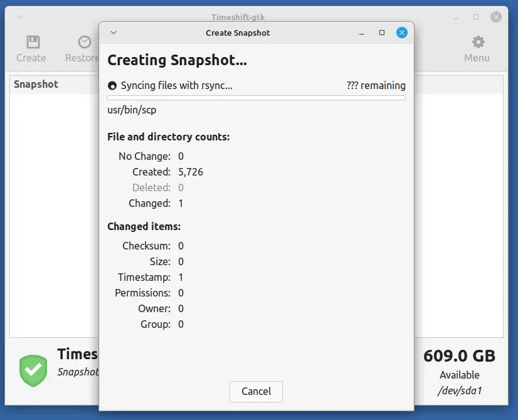Click the Create snapshot floppy disk icon

[x=33, y=42]
